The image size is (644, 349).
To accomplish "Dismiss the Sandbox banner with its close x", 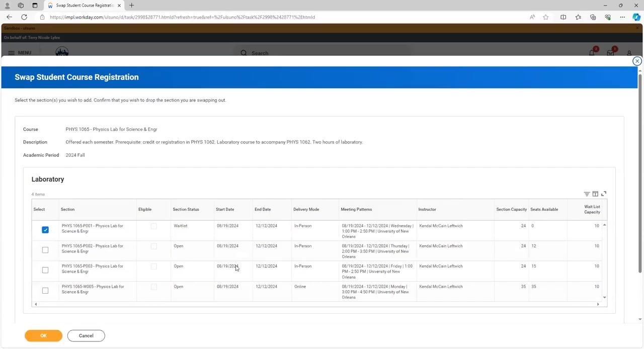I will pos(637,28).
